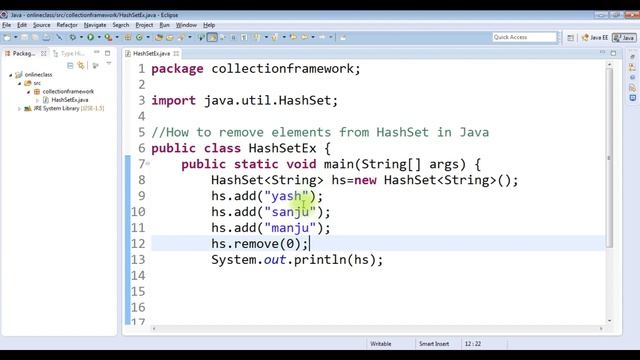Collapse main method fold marker on line 7
The height and width of the screenshot is (360, 640).
click(148, 164)
